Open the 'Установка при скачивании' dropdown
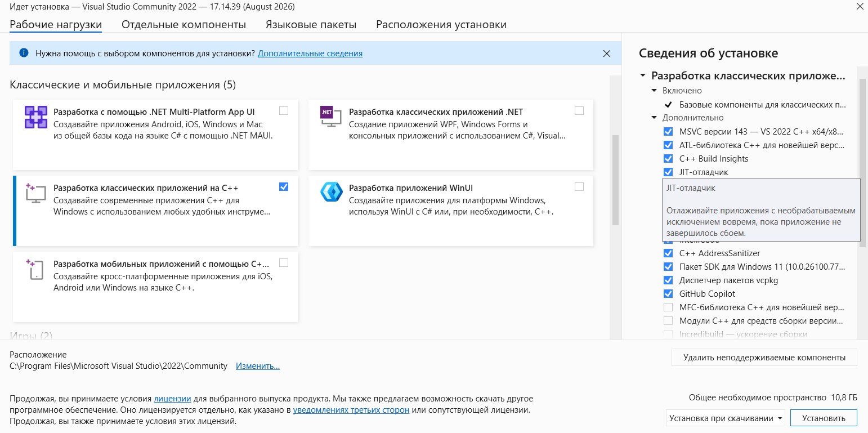 point(726,418)
